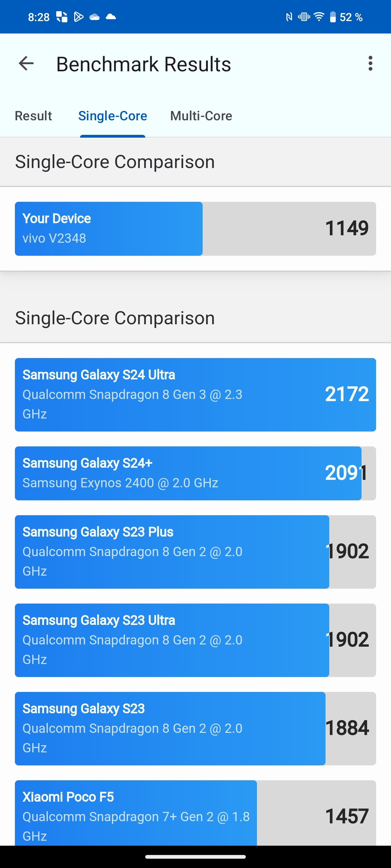
Task: Tap the first cloud notification icon
Action: [x=94, y=17]
